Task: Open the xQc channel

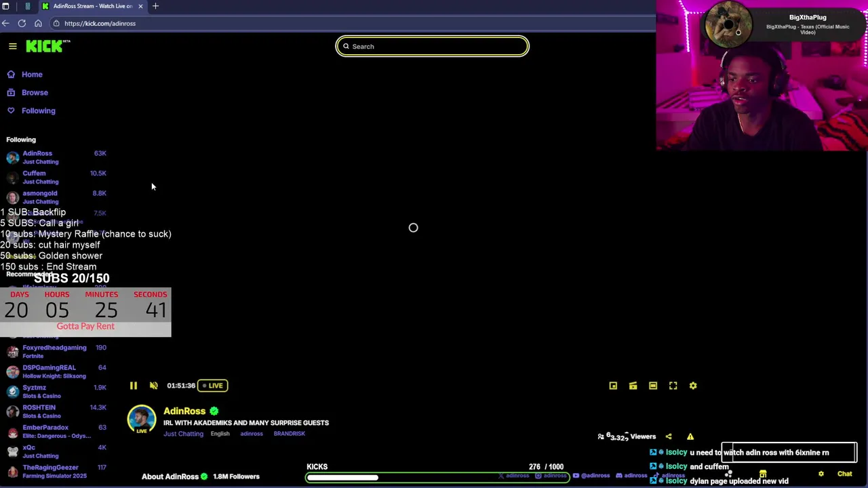Action: click(57, 451)
